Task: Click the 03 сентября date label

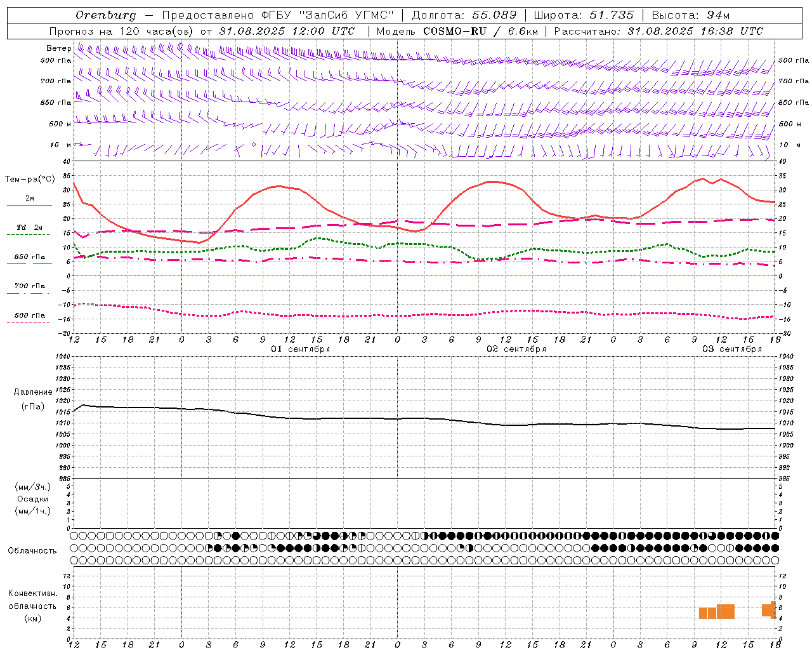Action: pyautogui.click(x=732, y=348)
